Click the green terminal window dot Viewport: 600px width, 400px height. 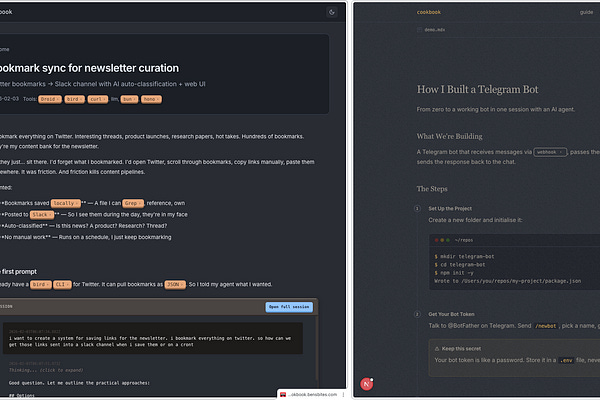click(448, 240)
